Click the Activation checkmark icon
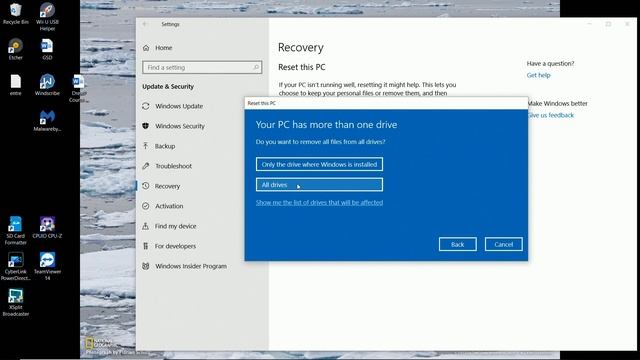This screenshot has height=360, width=640. 146,206
